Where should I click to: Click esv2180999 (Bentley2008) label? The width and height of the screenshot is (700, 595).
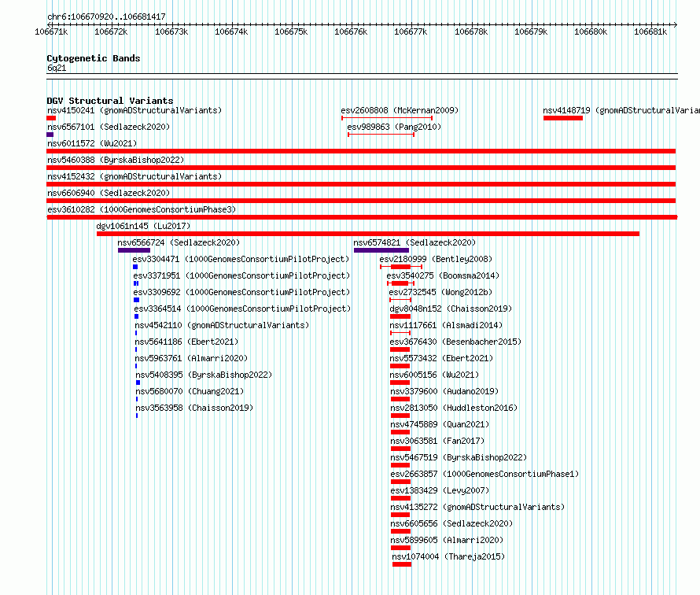436,259
